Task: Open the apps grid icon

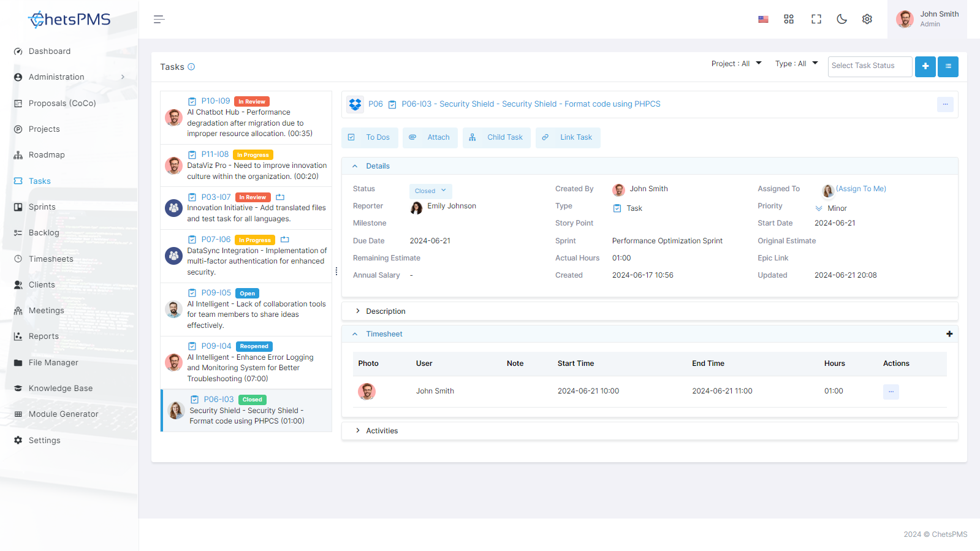Action: pyautogui.click(x=789, y=19)
